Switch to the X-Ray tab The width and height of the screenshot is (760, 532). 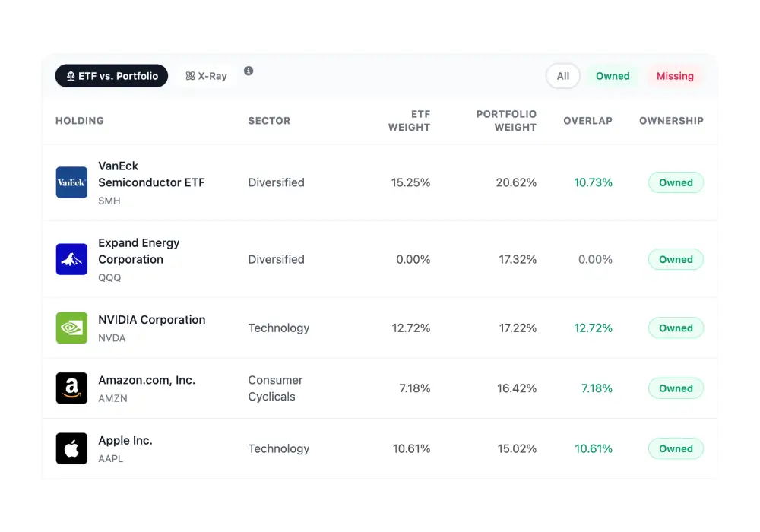(x=207, y=75)
